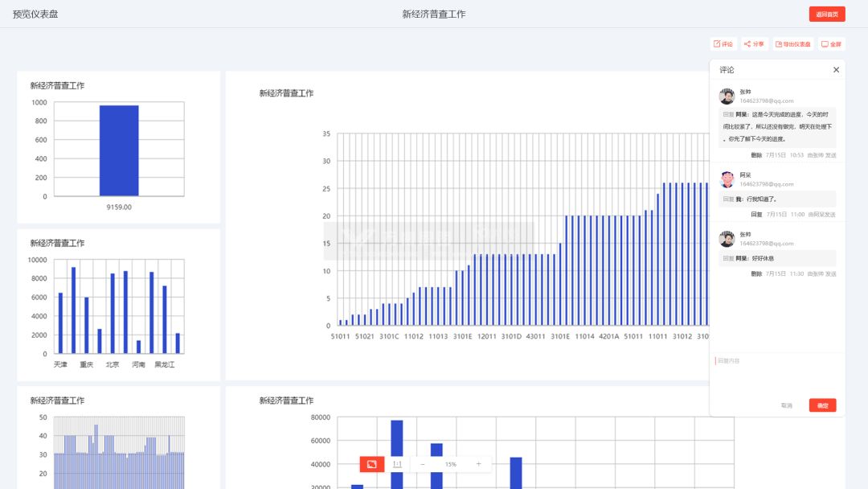Click the 15% zoom level value
The image size is (868, 489).
[451, 464]
